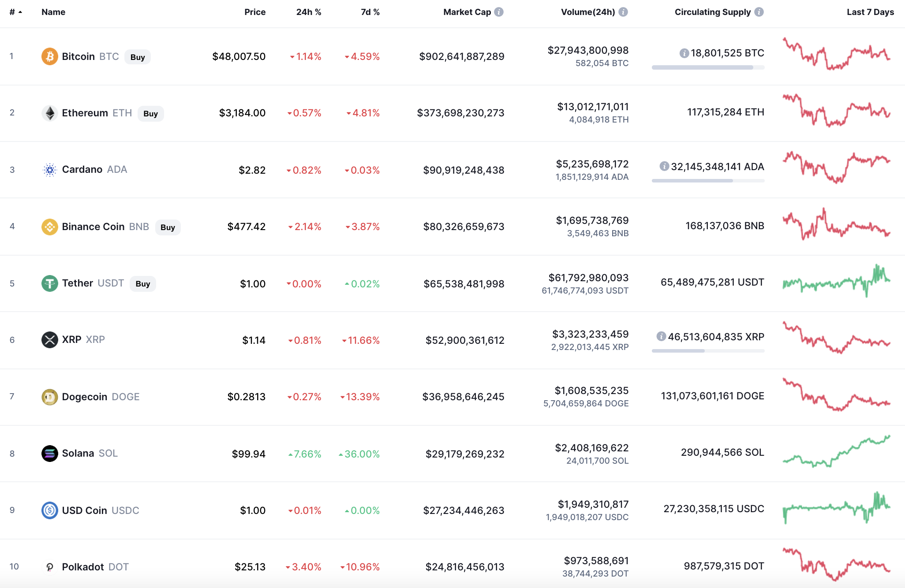Click info icon beside Bitcoin supply
Viewport: 905px width, 588px height.
click(684, 53)
